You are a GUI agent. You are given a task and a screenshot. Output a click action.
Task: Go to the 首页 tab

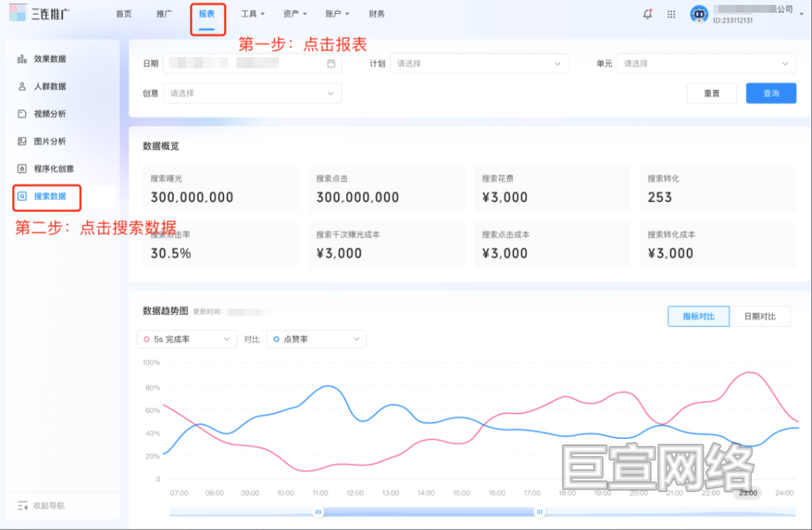coord(123,14)
